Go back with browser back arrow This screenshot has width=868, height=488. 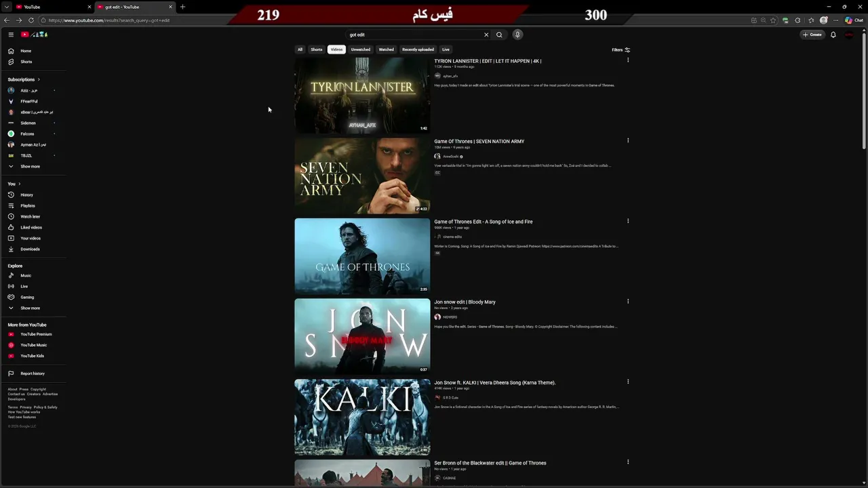[7, 20]
